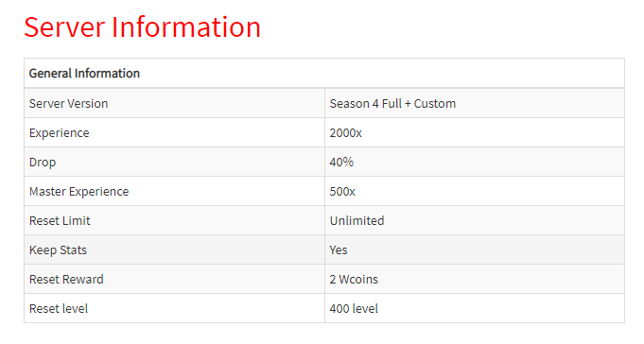Click the 2 Wcoins reward value
The image size is (644, 344).
pyautogui.click(x=354, y=280)
